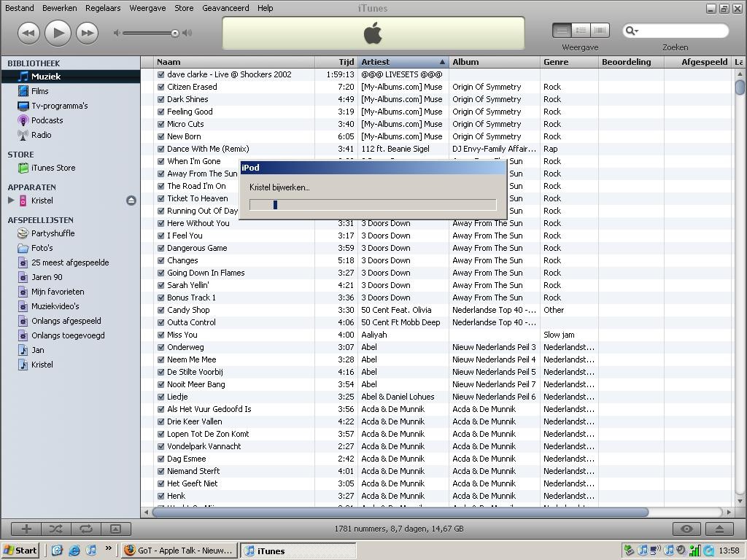Click the low-volume speaker icon
747x560 pixels.
pos(116,33)
